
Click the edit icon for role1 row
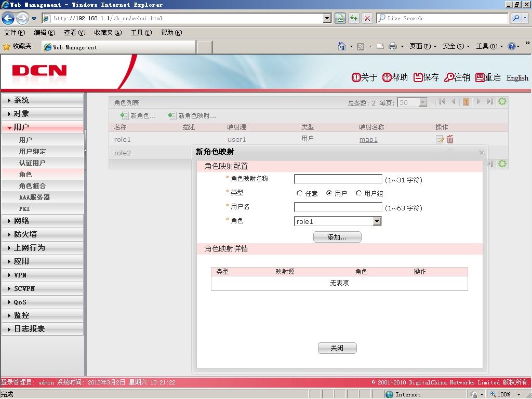(440, 139)
